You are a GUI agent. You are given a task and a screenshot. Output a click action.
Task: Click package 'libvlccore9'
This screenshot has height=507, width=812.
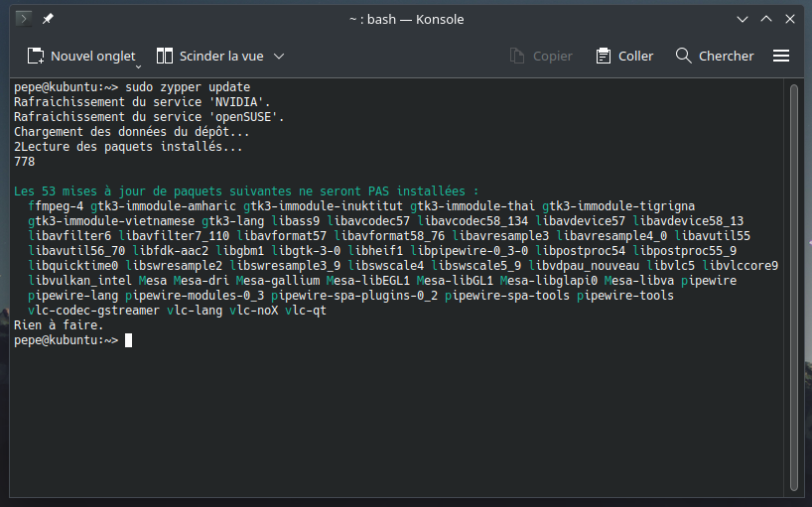tap(740, 266)
